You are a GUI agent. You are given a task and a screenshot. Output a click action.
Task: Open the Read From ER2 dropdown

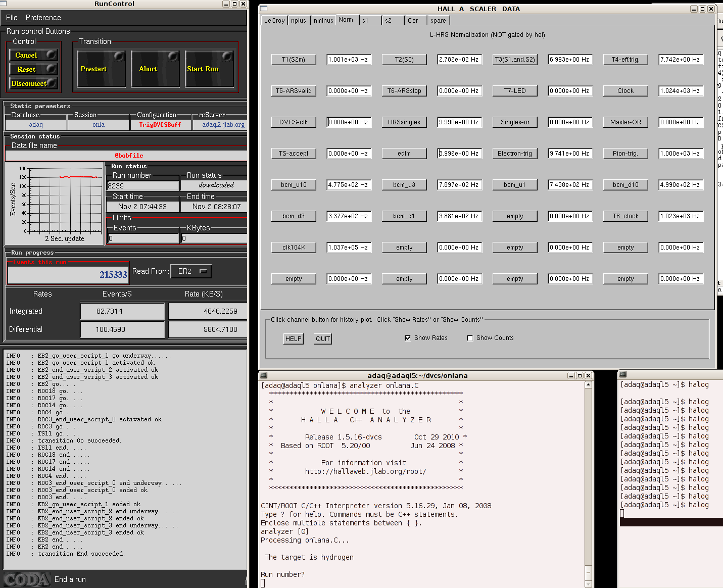(x=191, y=271)
